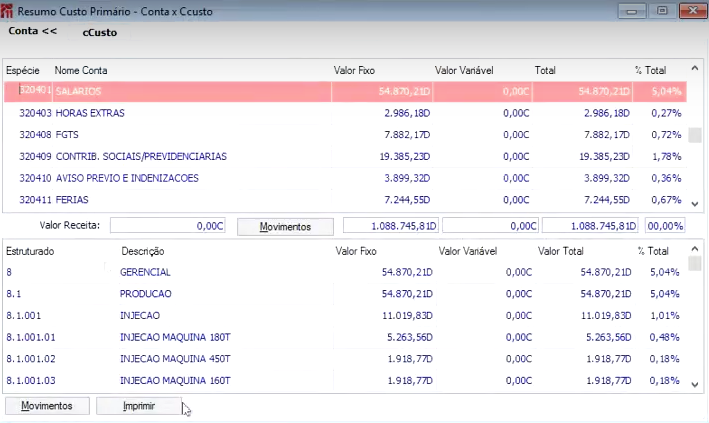Select the FERIAS account row
This screenshot has height=423, width=709.
(345, 200)
